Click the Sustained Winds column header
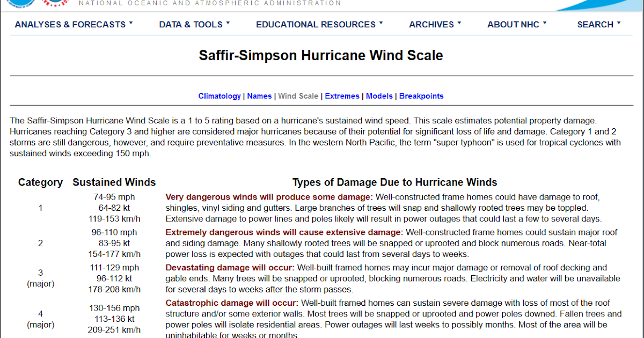 pos(114,182)
